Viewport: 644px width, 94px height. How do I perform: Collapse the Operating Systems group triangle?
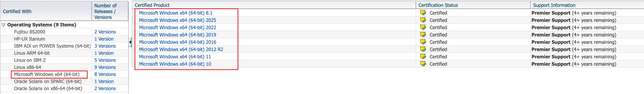click(x=3, y=25)
